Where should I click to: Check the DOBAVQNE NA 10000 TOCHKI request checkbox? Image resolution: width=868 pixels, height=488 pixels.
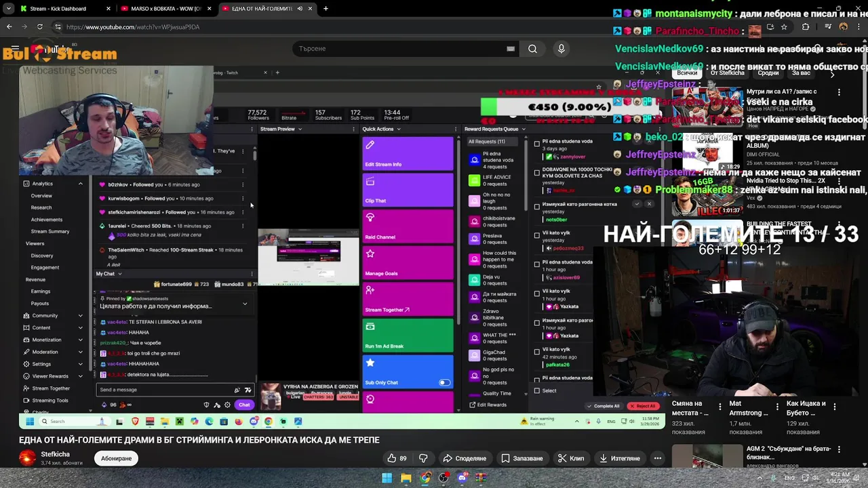pos(537,173)
